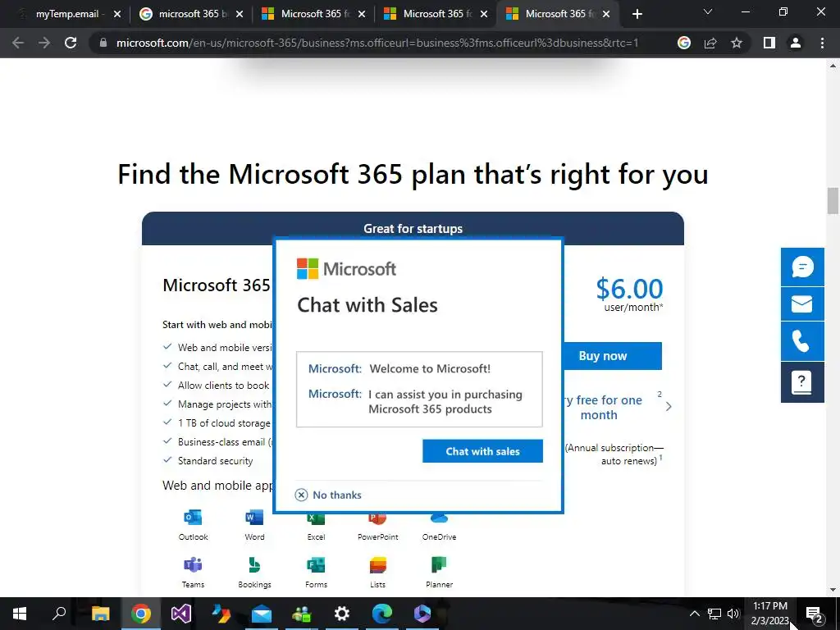Follow the Try free for one month link

click(x=605, y=407)
